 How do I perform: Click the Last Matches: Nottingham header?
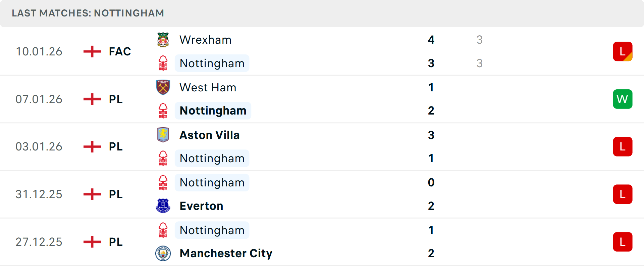88,13
